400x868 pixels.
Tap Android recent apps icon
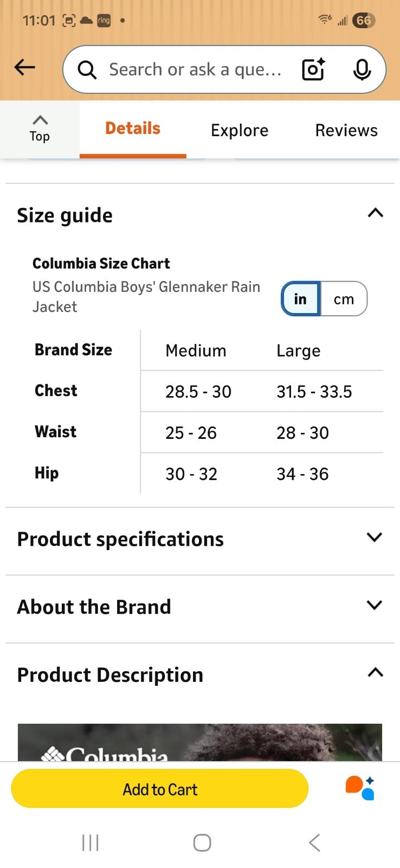pos(90,843)
